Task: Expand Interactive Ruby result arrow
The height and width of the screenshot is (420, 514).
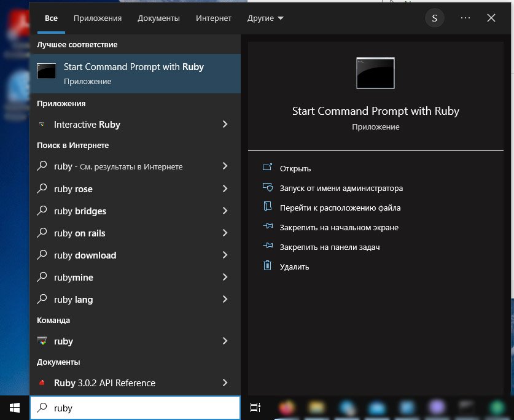Action: (x=225, y=124)
